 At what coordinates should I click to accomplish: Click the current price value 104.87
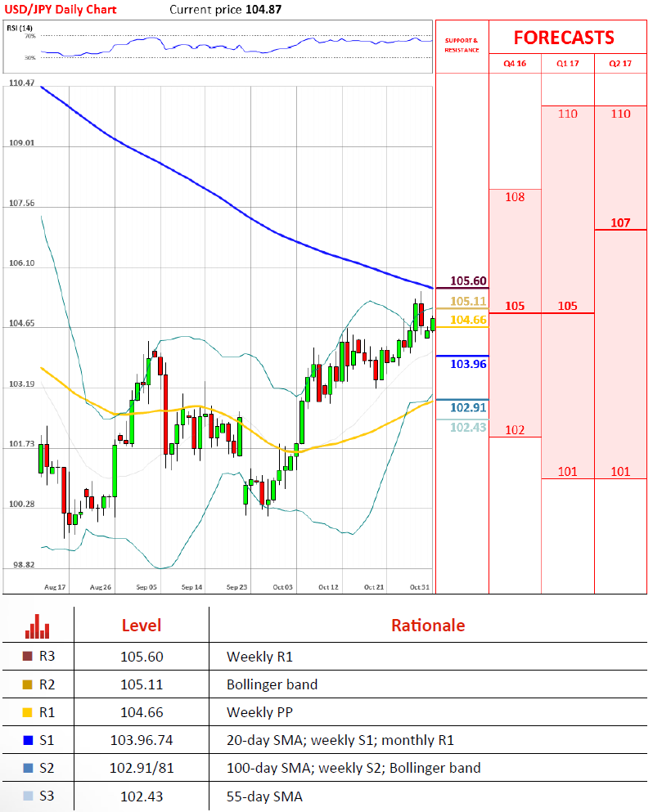point(263,9)
